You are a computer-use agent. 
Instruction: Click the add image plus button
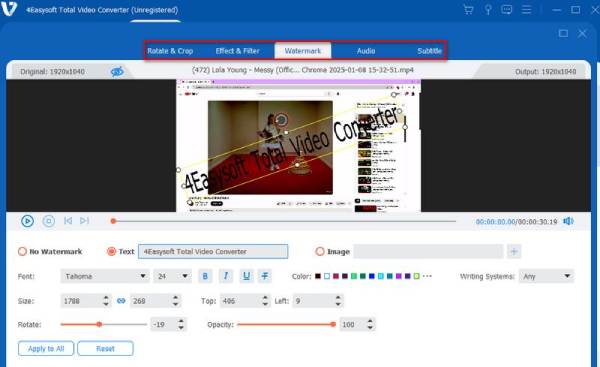[x=514, y=251]
